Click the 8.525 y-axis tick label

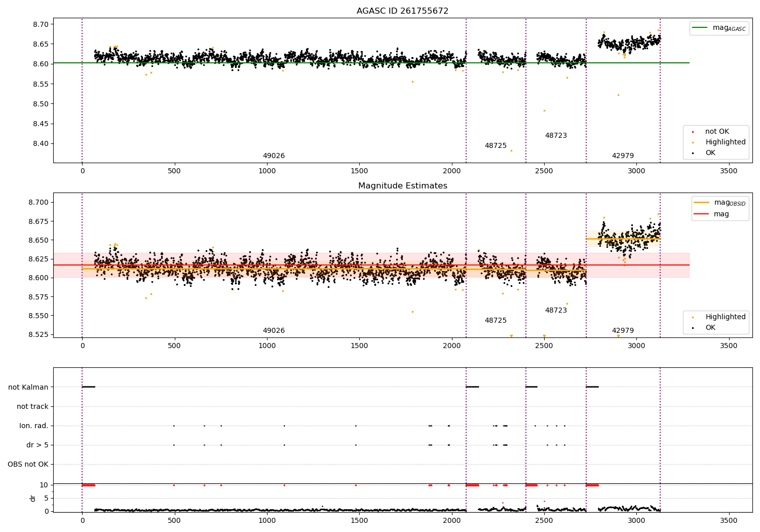[39, 334]
